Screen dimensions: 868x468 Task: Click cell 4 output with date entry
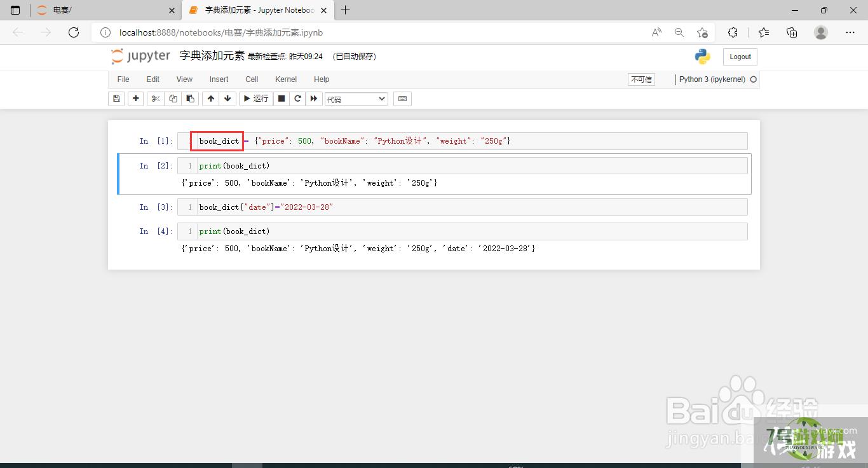[x=358, y=249]
